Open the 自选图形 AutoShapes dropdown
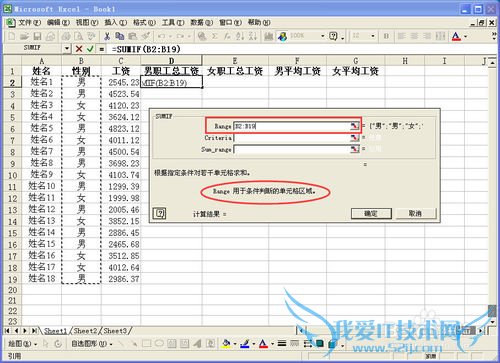This screenshot has height=363, width=500. coord(92,344)
